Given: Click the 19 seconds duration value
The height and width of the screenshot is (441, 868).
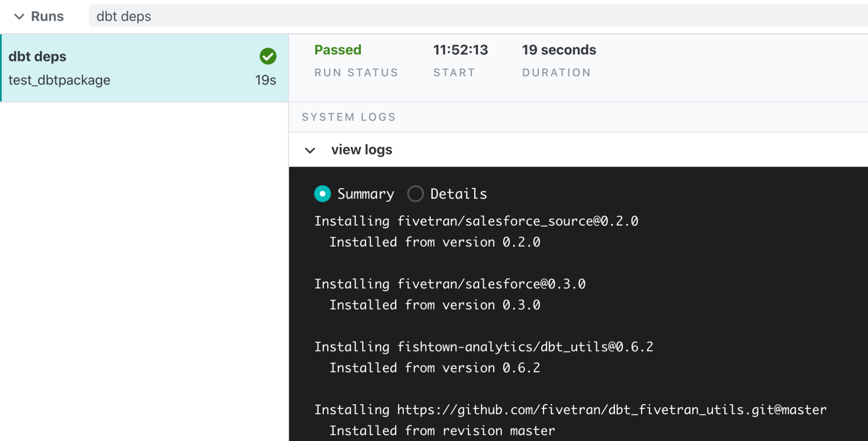Looking at the screenshot, I should click(559, 50).
